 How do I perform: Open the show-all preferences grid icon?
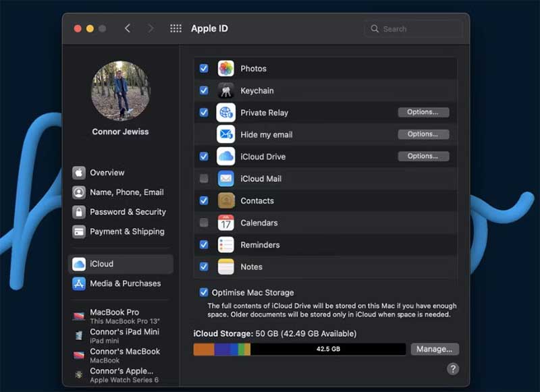tap(175, 28)
